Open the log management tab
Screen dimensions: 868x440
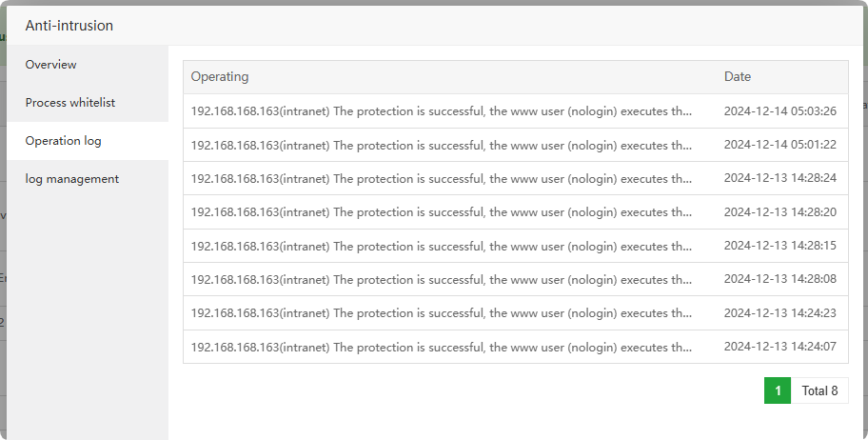(x=72, y=179)
